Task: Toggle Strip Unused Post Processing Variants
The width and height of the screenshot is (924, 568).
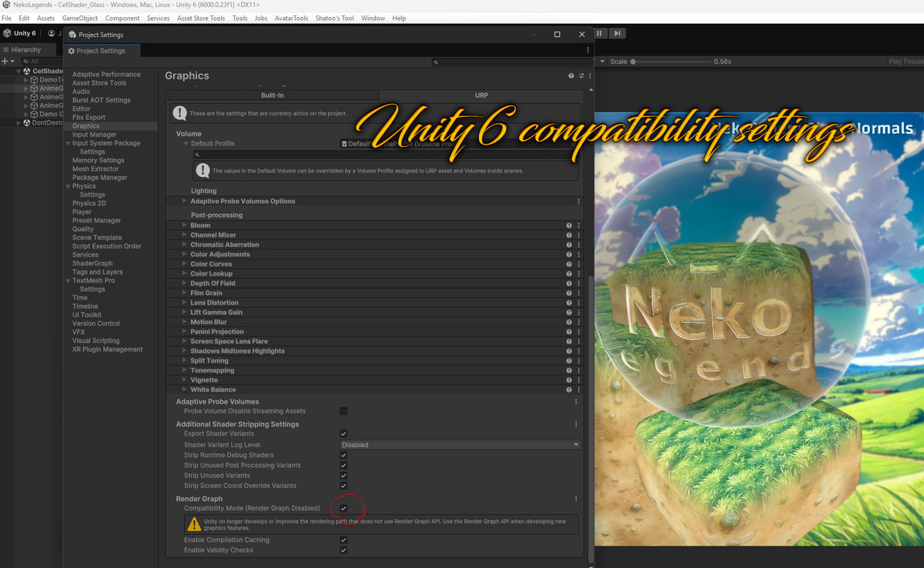Action: point(343,465)
